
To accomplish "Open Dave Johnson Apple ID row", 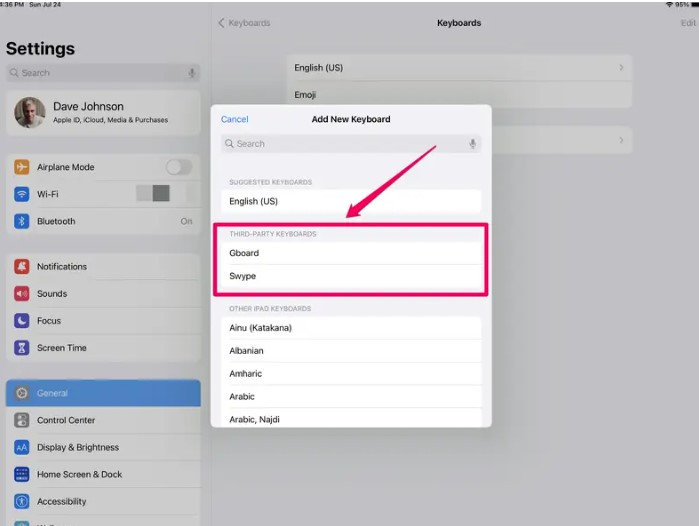I will [103, 113].
